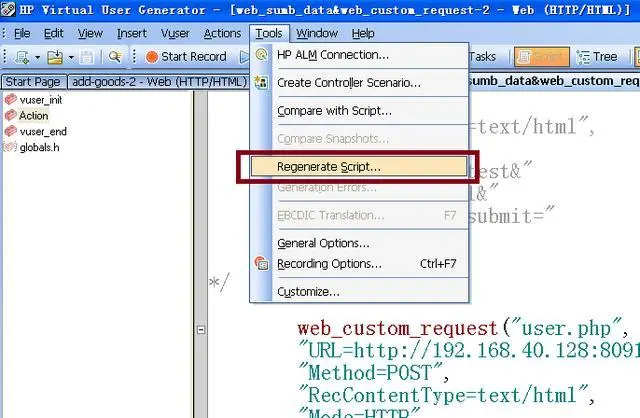Viewport: 640px width, 418px height.
Task: Click the New Script toolbar icon
Action: pos(22,57)
